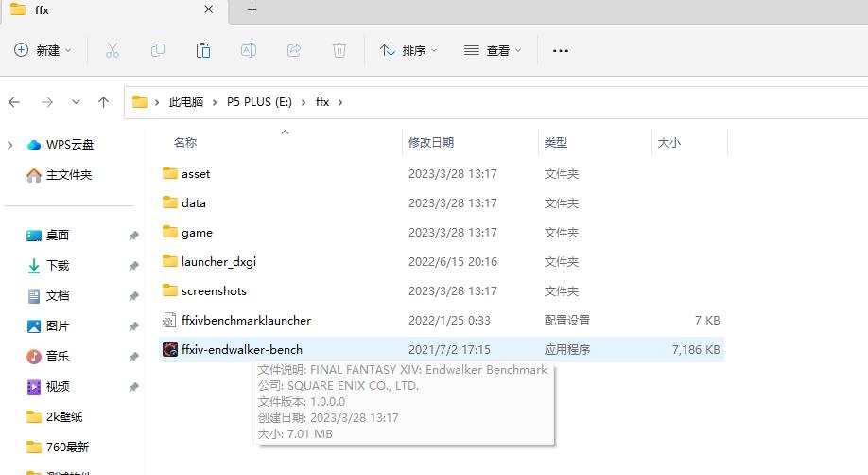Unpin 文档 using its pin icon

tap(133, 296)
